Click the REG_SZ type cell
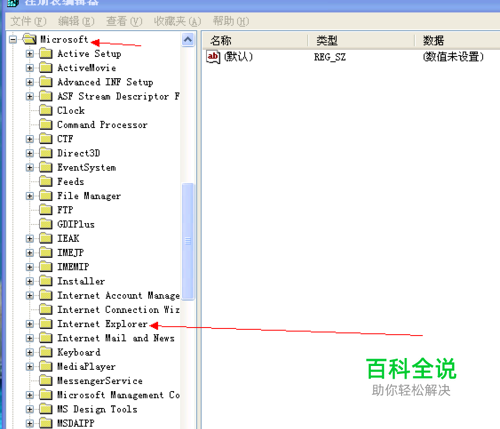This screenshot has width=500, height=429. coord(330,57)
